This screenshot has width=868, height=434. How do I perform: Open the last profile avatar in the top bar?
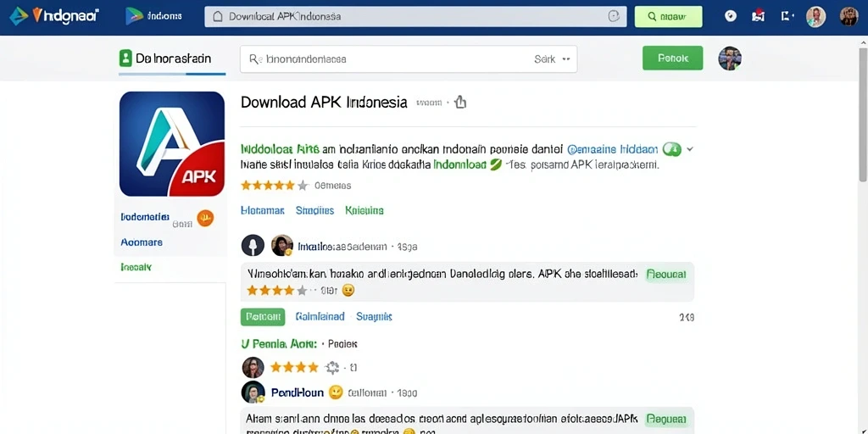pyautogui.click(x=849, y=17)
